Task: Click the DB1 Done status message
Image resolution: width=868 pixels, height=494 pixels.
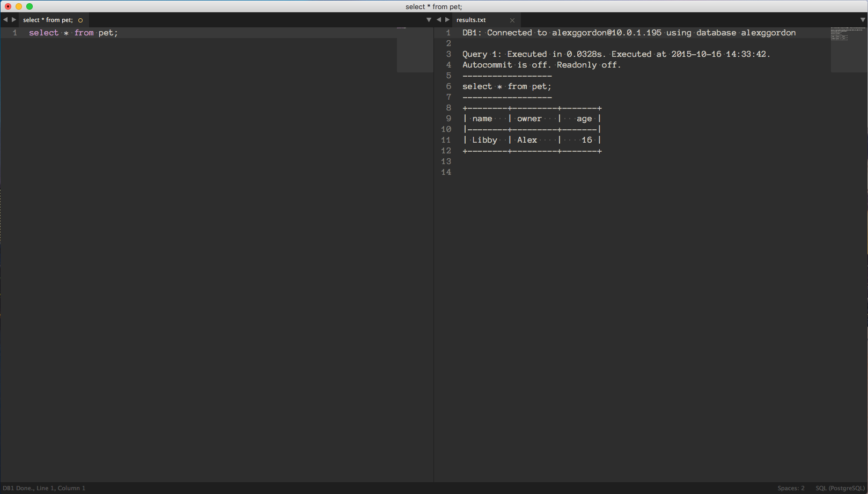Action: 43,488
